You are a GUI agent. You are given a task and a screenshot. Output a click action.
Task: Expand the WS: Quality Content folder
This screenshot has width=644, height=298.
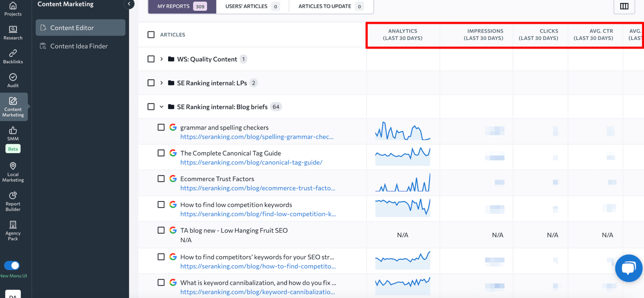pyautogui.click(x=161, y=59)
